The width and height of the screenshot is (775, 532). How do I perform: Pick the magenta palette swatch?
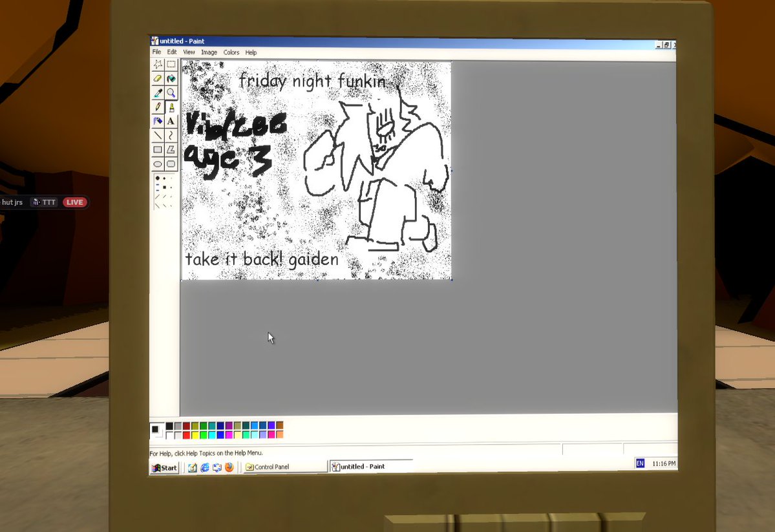coord(229,435)
